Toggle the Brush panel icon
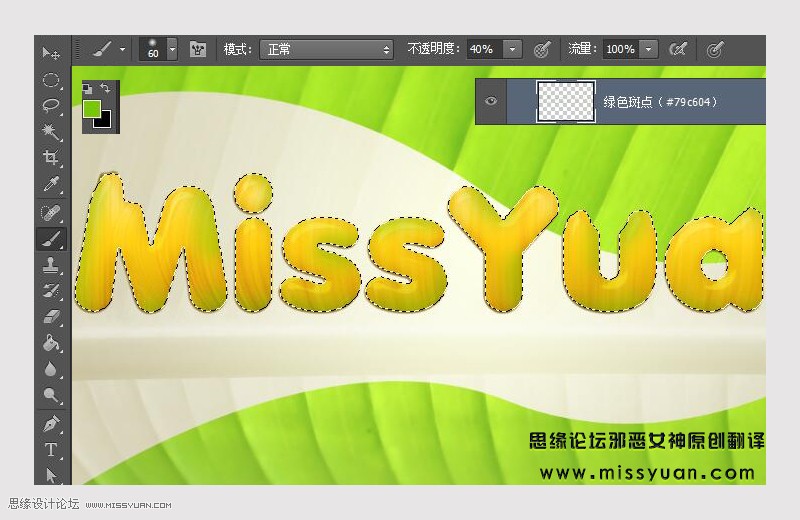The width and height of the screenshot is (800, 520). (197, 49)
